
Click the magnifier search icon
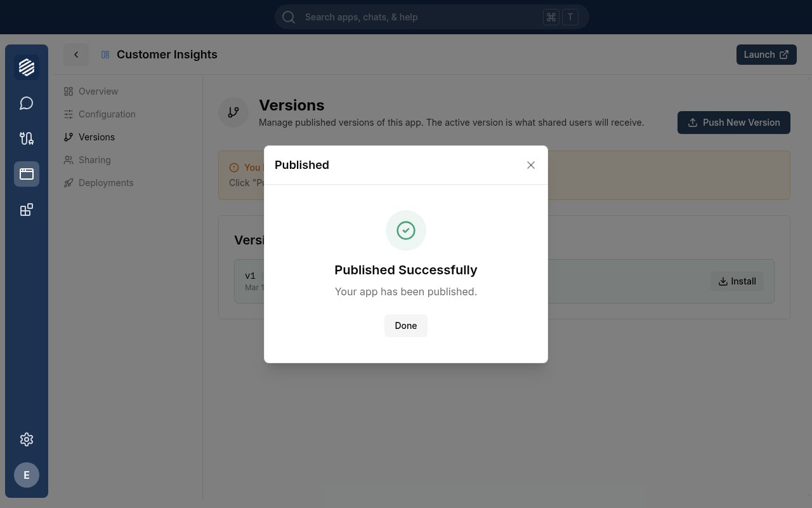pyautogui.click(x=289, y=17)
